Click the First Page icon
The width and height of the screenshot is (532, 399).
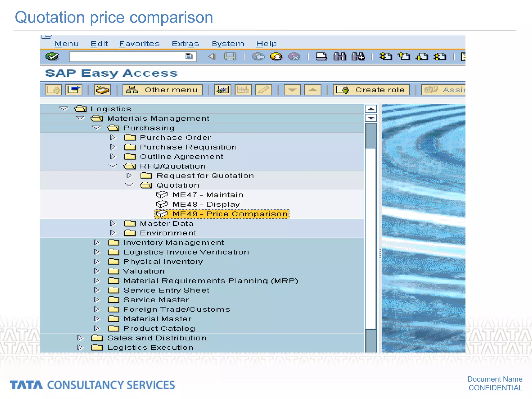click(x=385, y=56)
